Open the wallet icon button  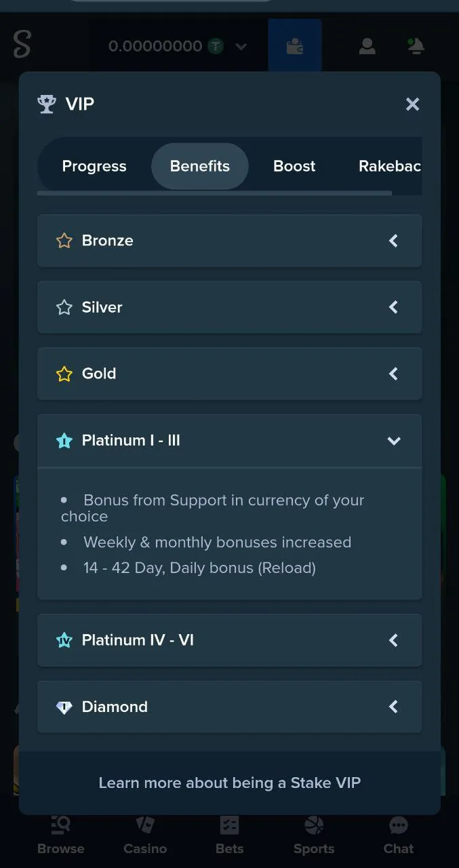pyautogui.click(x=295, y=46)
